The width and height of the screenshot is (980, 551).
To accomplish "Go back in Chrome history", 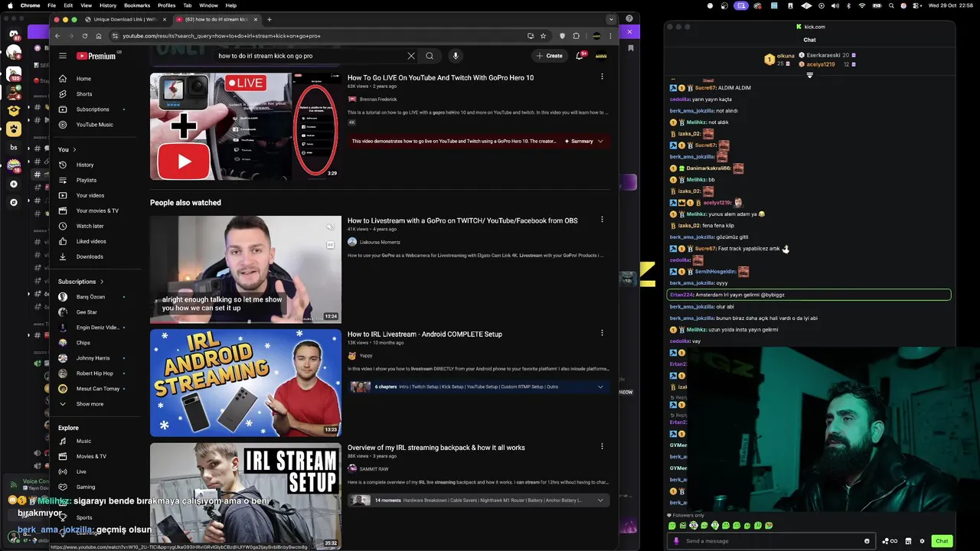I will (x=57, y=36).
